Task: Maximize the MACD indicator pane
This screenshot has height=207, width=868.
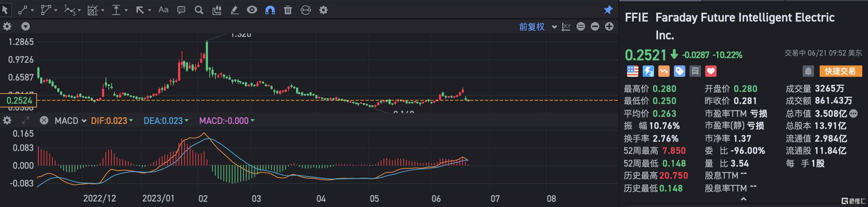Action: (x=25, y=121)
